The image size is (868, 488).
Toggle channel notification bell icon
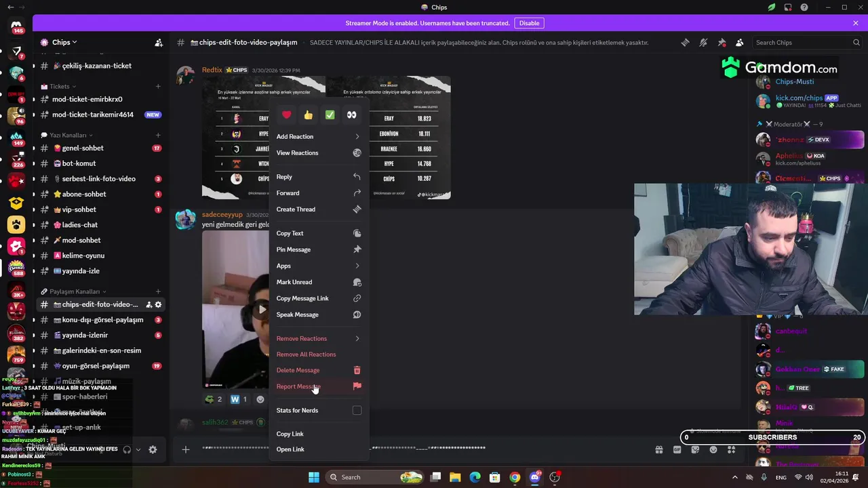click(x=703, y=42)
